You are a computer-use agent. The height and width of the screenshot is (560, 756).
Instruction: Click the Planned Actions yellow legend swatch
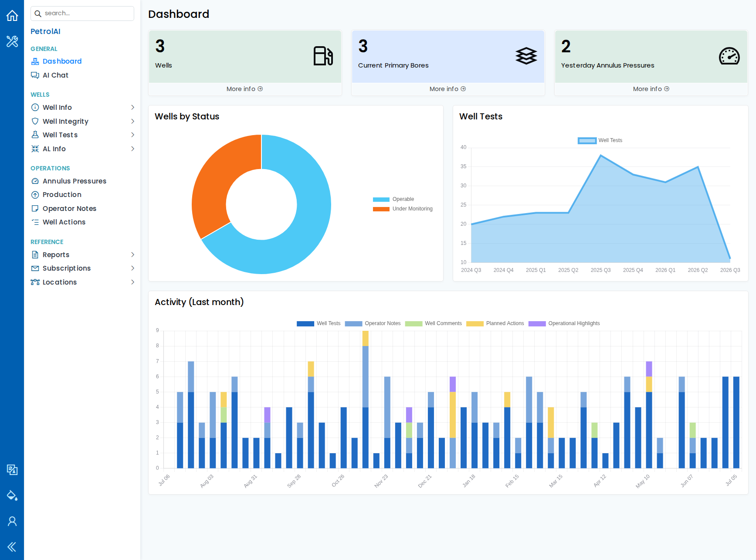pyautogui.click(x=475, y=323)
